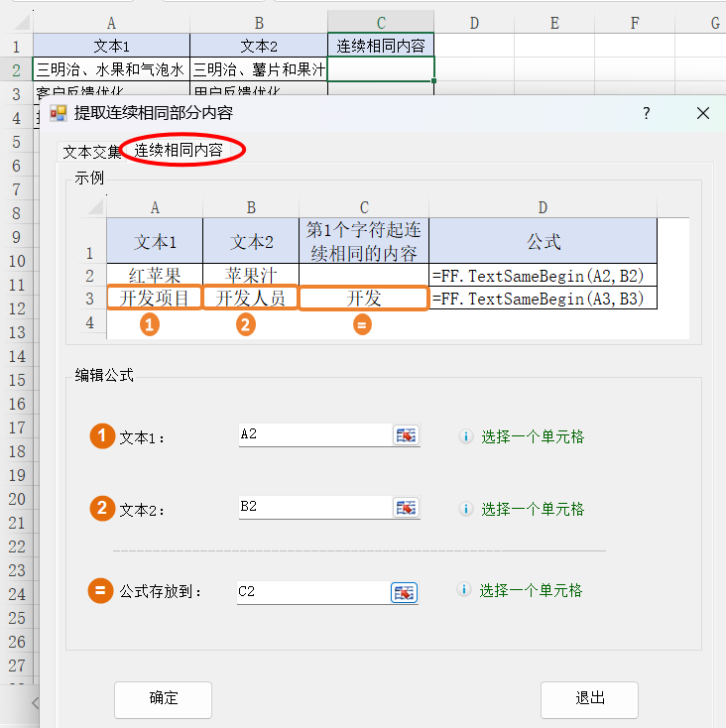The width and height of the screenshot is (726, 728).
Task: Click the 文本1 input field containing A2
Action: 314,434
